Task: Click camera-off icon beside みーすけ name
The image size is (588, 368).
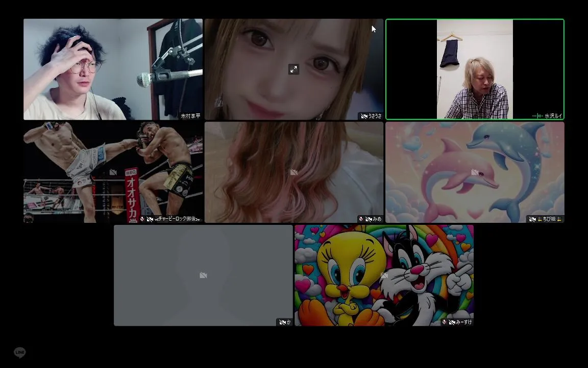Action: (452, 322)
